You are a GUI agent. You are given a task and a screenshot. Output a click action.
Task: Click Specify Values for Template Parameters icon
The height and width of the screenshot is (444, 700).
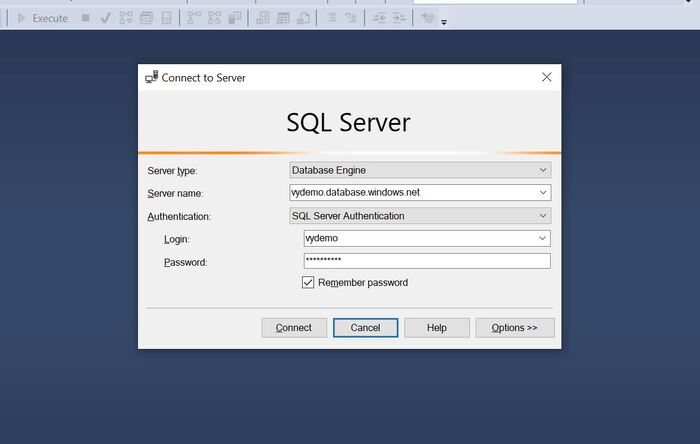pos(427,18)
